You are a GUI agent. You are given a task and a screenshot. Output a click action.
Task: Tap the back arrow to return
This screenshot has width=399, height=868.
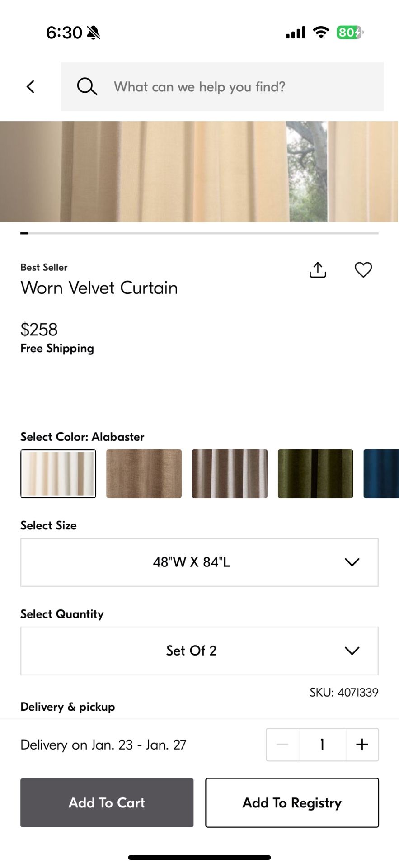click(x=31, y=87)
